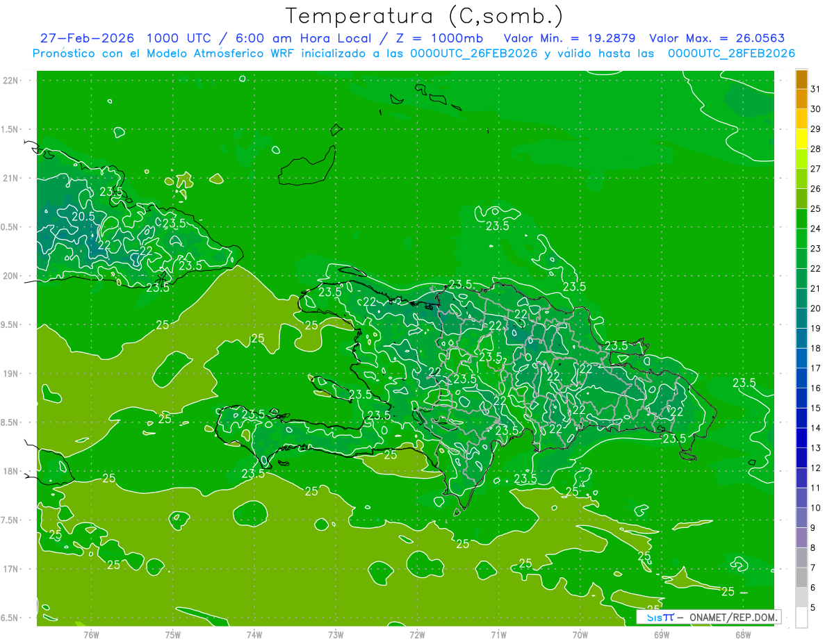834x644 pixels.
Task: Click the 75W longitude axis label
Action: point(173,635)
